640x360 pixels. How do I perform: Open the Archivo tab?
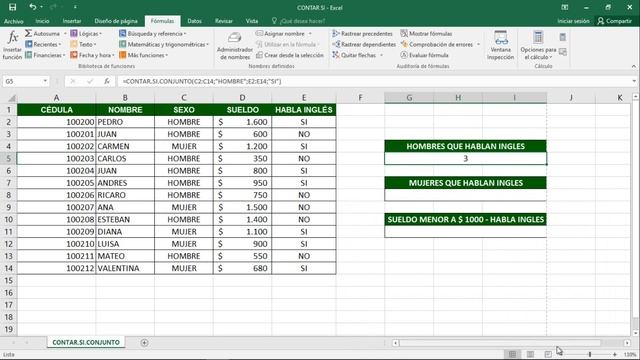(x=13, y=21)
